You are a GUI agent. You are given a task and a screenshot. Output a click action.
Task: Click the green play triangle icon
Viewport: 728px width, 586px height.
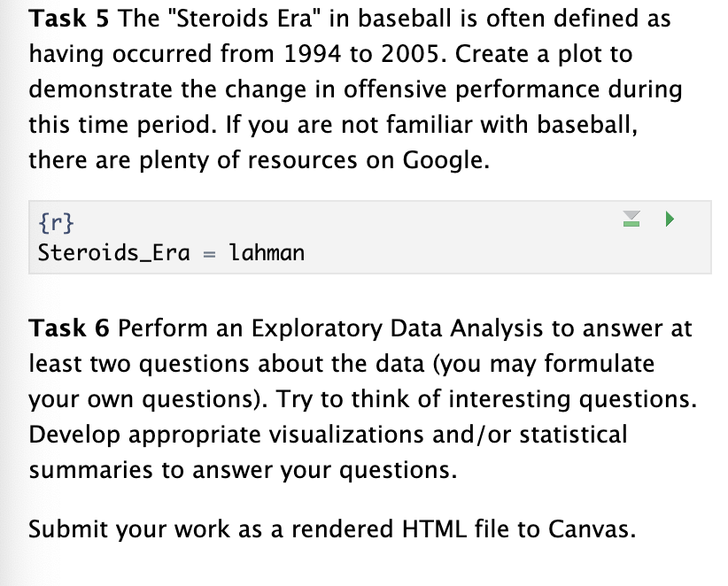click(x=670, y=219)
